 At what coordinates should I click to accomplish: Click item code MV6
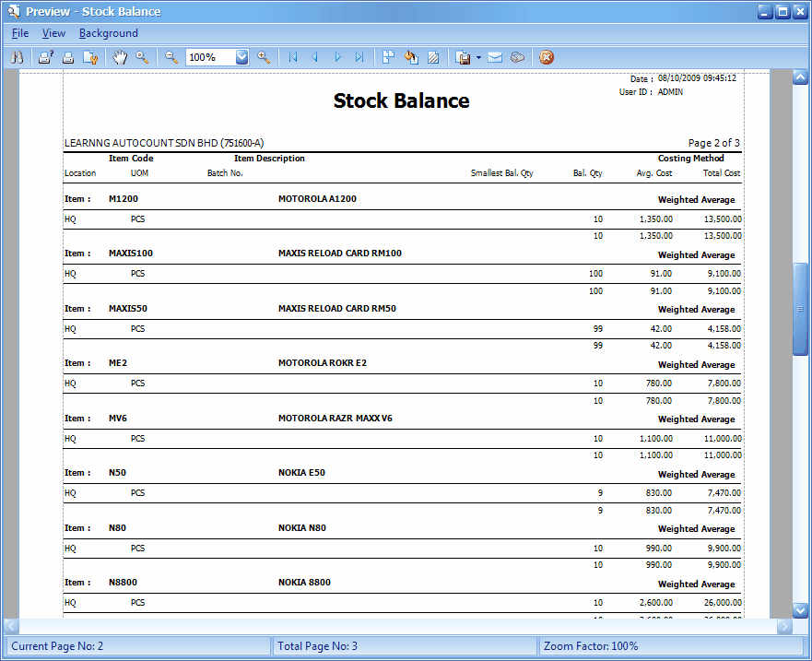click(118, 419)
